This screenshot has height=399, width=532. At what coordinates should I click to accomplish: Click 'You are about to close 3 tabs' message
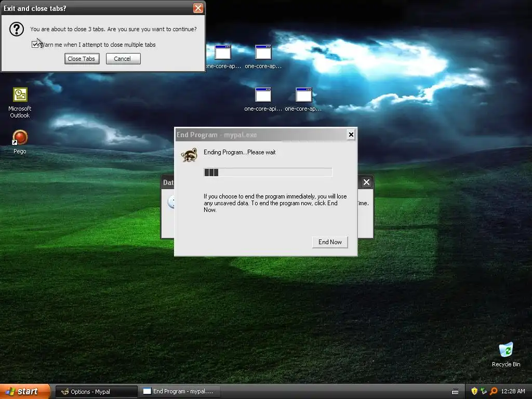coord(113,29)
